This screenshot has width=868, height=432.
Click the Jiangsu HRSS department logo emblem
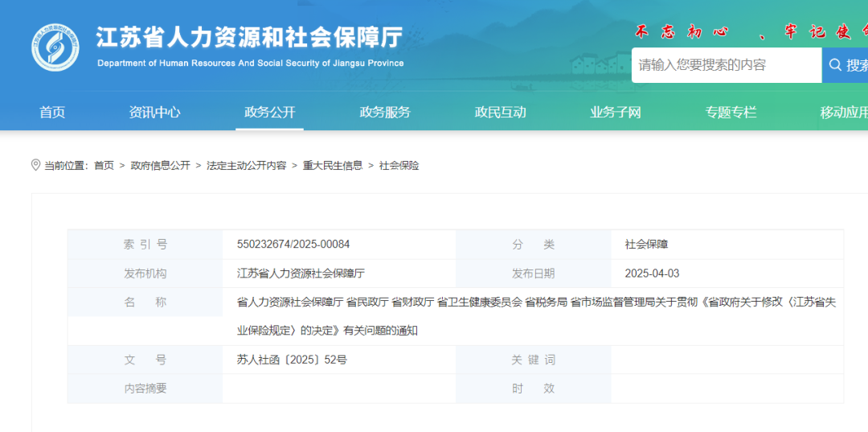pyautogui.click(x=55, y=47)
